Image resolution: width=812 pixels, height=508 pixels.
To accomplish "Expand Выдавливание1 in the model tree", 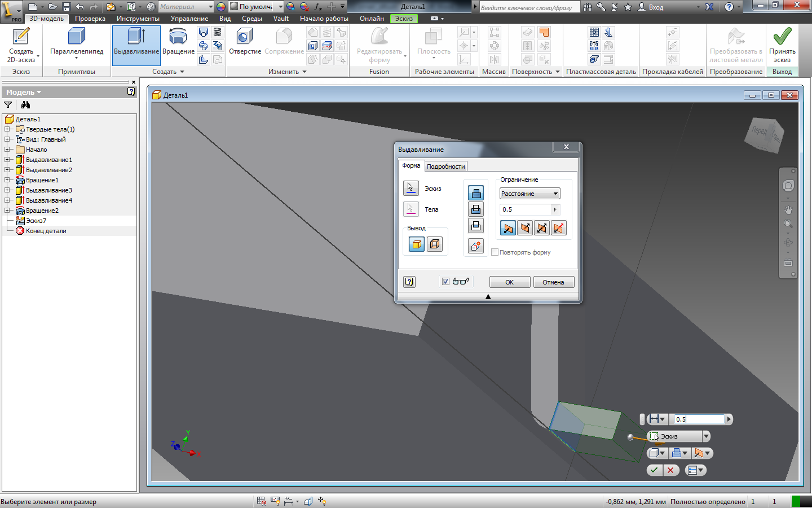I will (7, 160).
